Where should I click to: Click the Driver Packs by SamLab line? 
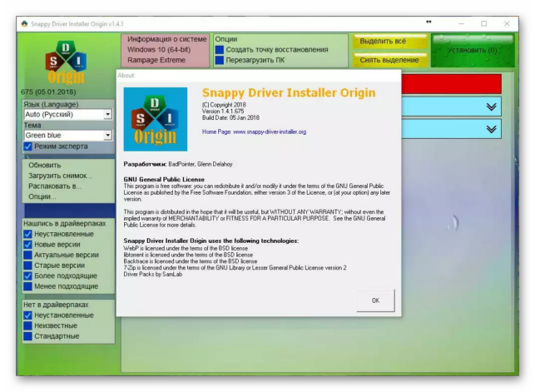[153, 274]
